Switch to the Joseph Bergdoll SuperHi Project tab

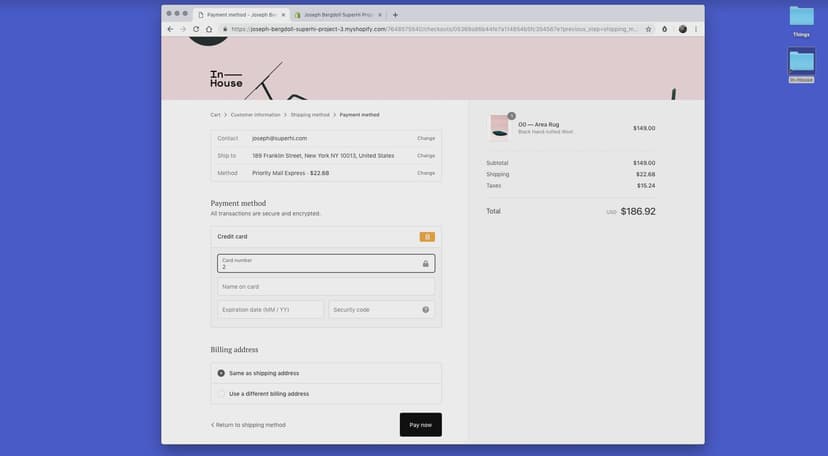coord(338,15)
